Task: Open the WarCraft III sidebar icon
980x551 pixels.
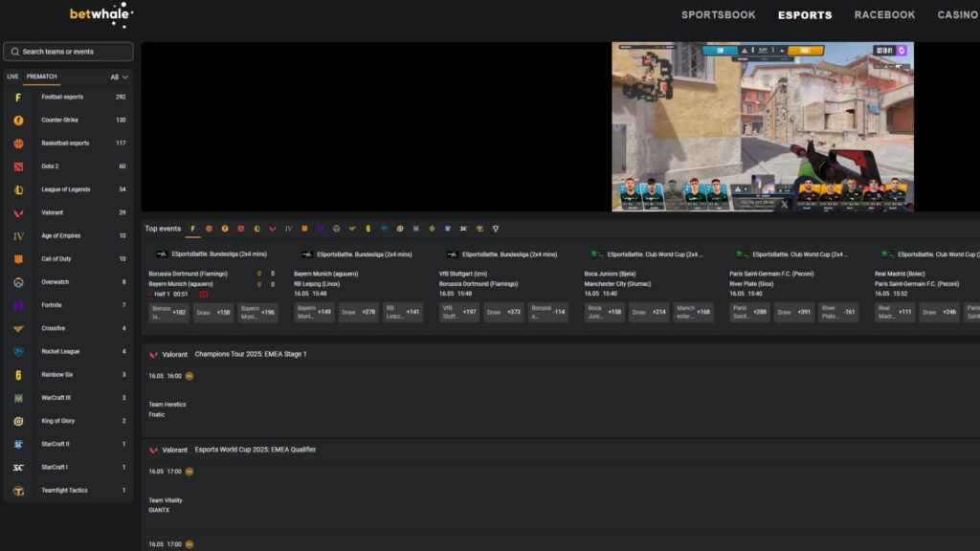Action: click(18, 398)
